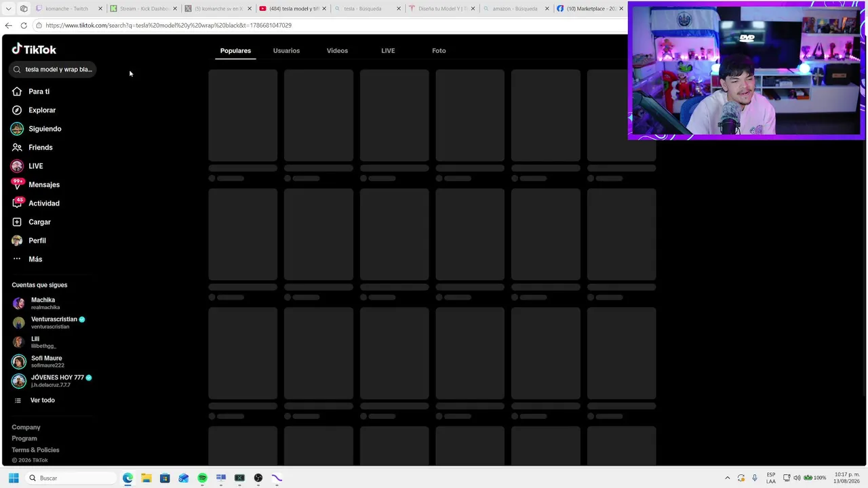Switch to the Marketplace Facebook tab
This screenshot has width=868, height=488.
pos(590,9)
